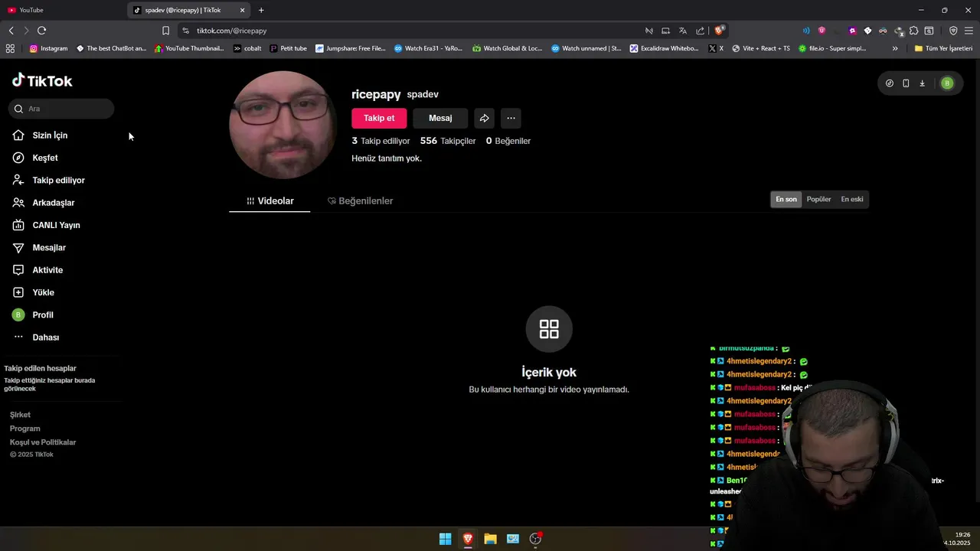Screen dimensions: 980x551
Task: Open apps grid in bookmarks bar
Action: [10, 48]
